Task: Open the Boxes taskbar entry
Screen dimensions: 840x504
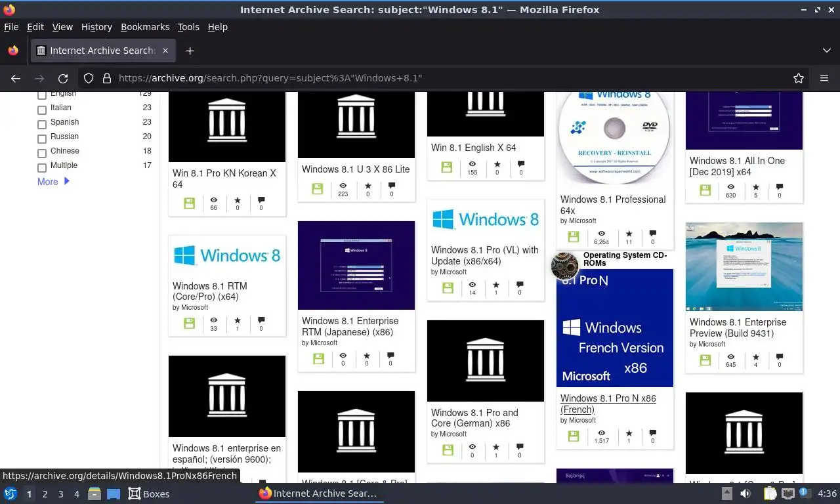Action: coord(149,493)
